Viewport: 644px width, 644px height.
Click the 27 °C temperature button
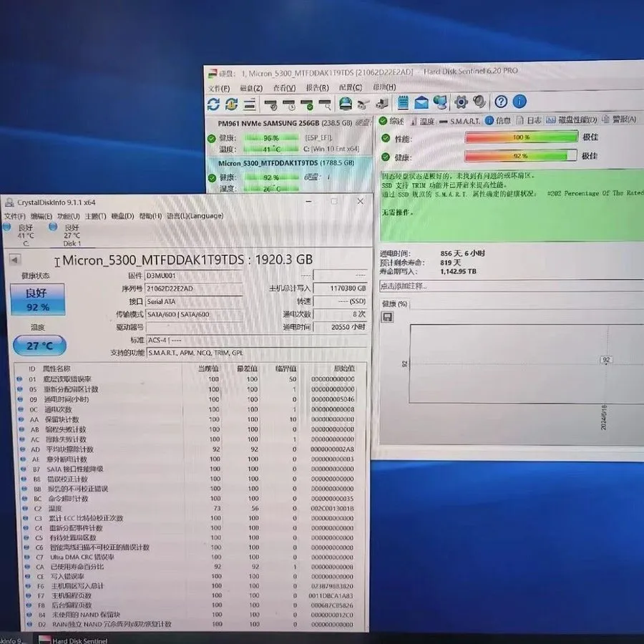pos(39,346)
